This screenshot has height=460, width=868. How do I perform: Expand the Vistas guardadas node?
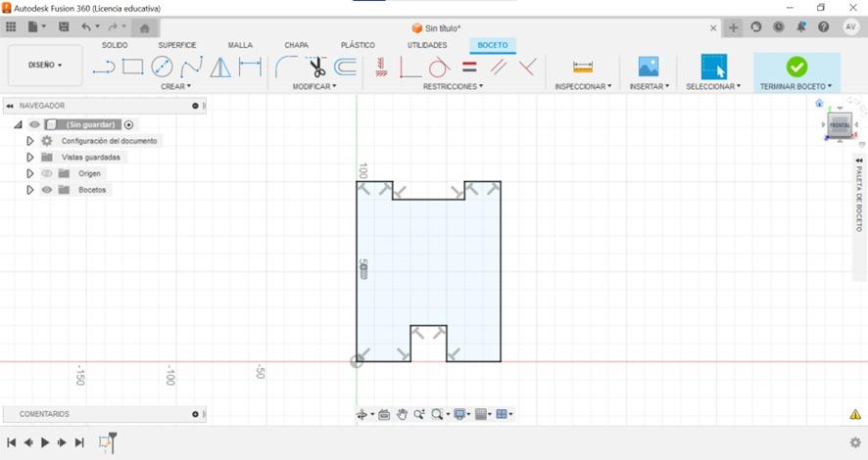click(x=30, y=157)
